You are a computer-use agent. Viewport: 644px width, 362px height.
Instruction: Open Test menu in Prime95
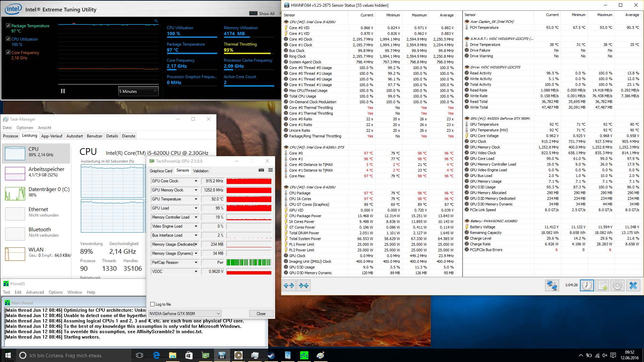(x=6, y=292)
